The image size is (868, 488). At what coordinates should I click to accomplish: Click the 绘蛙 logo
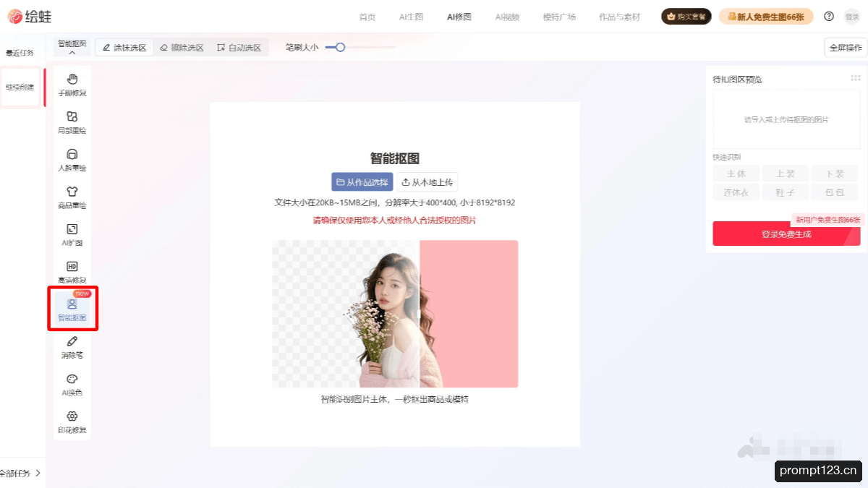click(x=30, y=17)
